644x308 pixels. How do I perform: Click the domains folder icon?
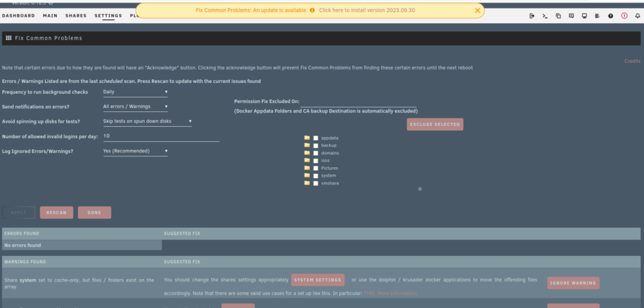tap(307, 152)
